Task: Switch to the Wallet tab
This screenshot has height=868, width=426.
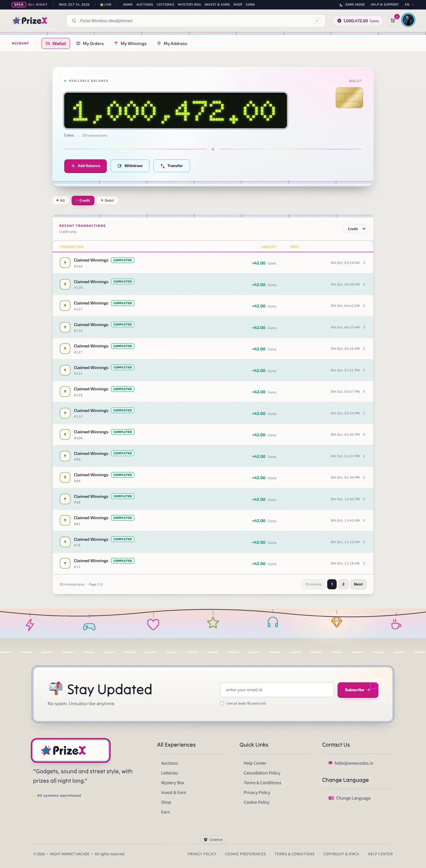Action: click(x=56, y=44)
